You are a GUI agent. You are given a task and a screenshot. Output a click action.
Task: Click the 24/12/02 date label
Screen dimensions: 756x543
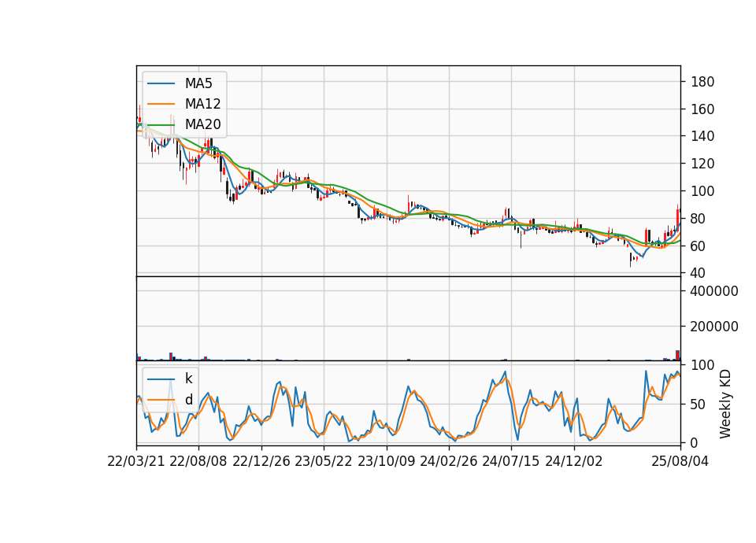[574, 461]
